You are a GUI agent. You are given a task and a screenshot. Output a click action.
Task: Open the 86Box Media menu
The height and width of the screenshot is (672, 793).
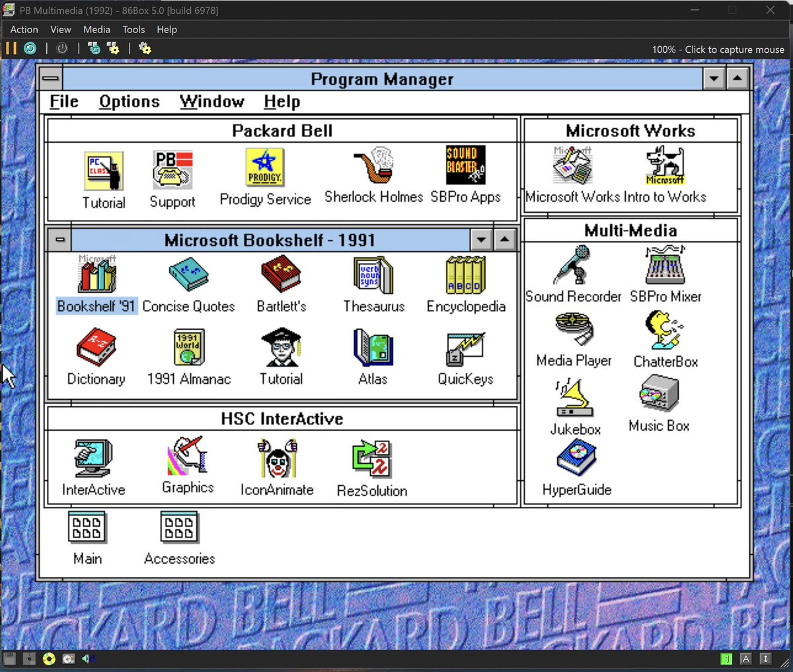tap(96, 30)
